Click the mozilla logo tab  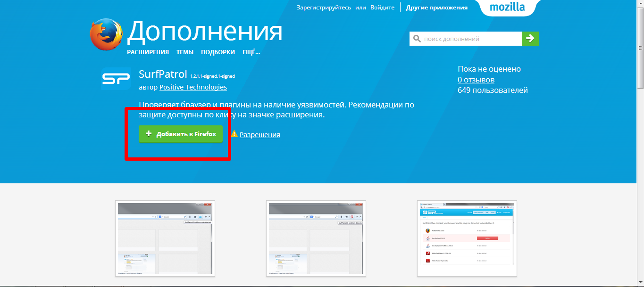507,8
